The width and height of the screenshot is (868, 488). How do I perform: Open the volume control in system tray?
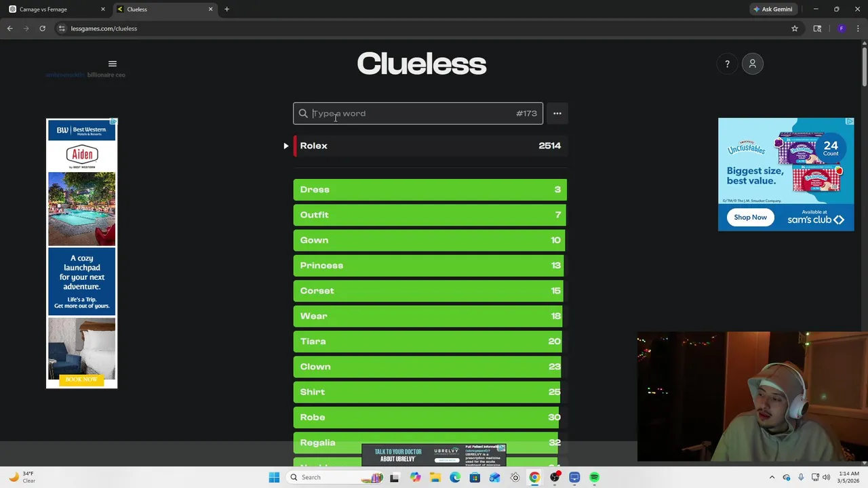(826, 477)
